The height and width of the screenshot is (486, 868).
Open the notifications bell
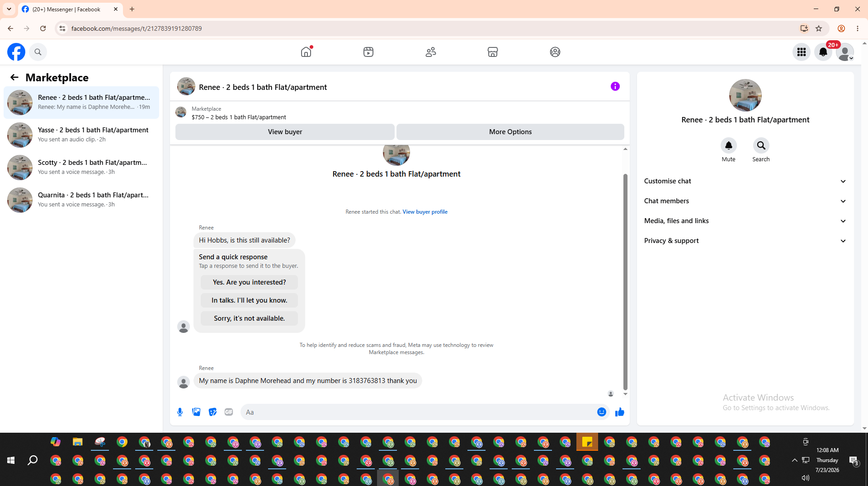coord(823,52)
